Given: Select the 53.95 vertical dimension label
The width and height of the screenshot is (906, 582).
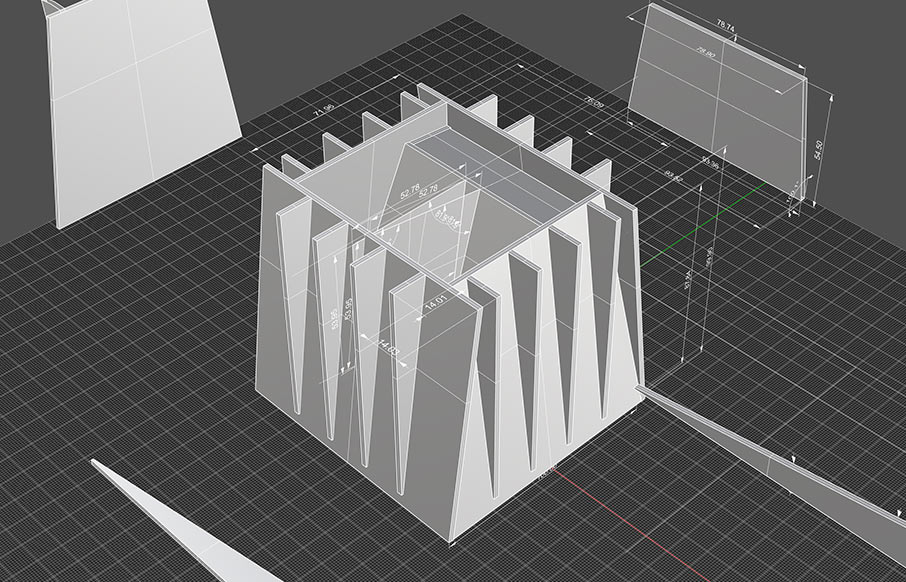Looking at the screenshot, I should (x=348, y=308).
